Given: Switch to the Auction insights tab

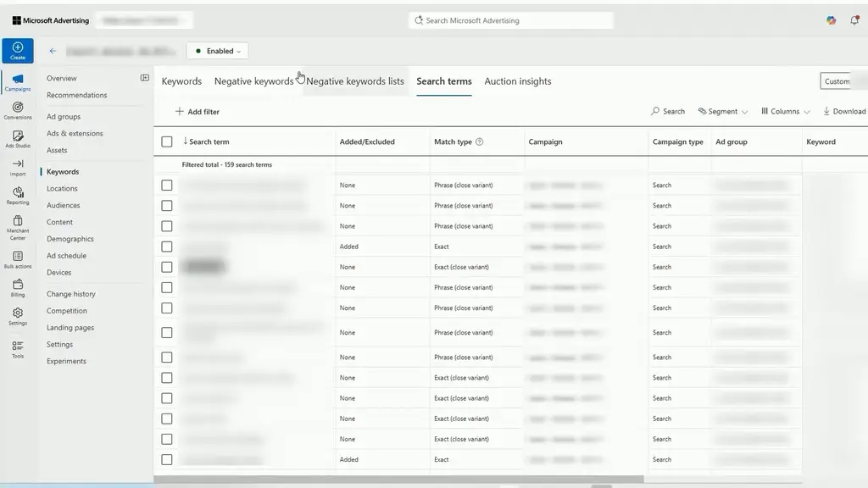Looking at the screenshot, I should pos(518,81).
